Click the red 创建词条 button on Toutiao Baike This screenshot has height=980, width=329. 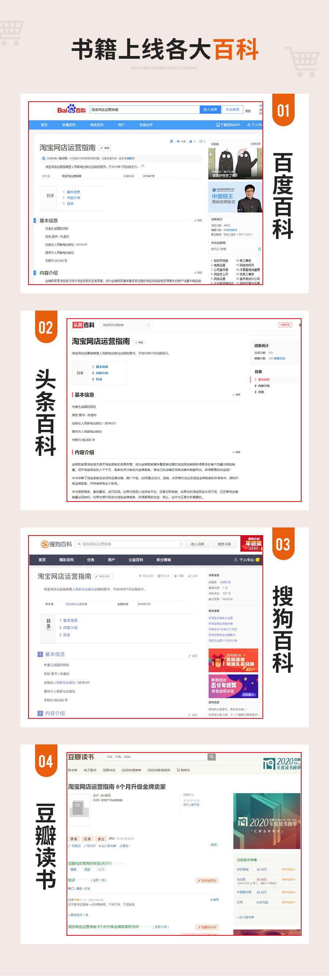click(285, 324)
